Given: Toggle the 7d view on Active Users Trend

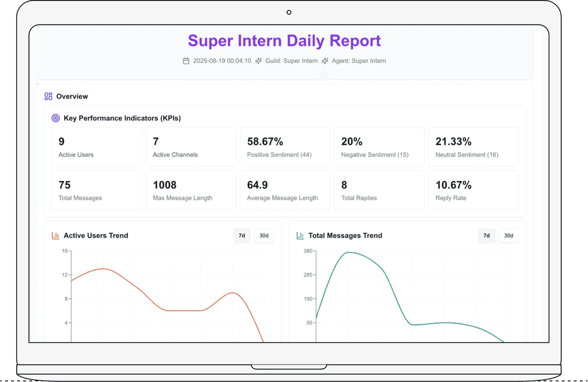Looking at the screenshot, I should [x=242, y=235].
